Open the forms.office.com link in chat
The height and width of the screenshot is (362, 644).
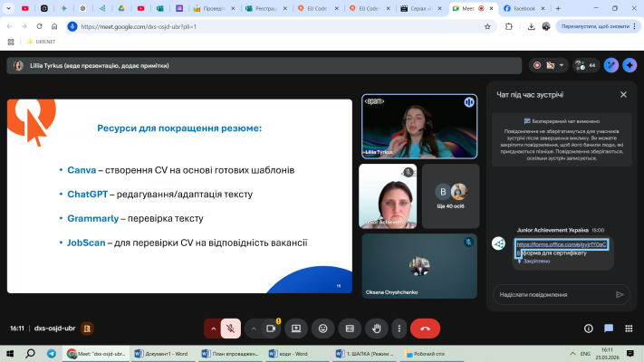click(561, 244)
